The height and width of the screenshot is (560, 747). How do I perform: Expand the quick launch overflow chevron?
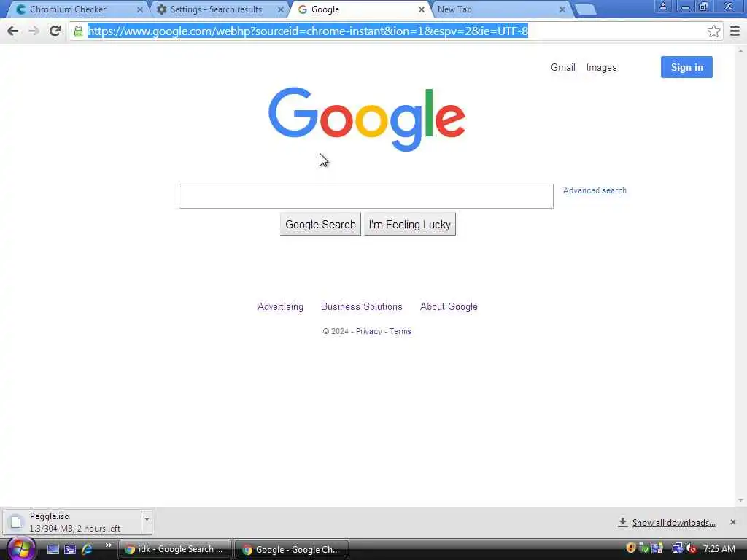pyautogui.click(x=108, y=545)
